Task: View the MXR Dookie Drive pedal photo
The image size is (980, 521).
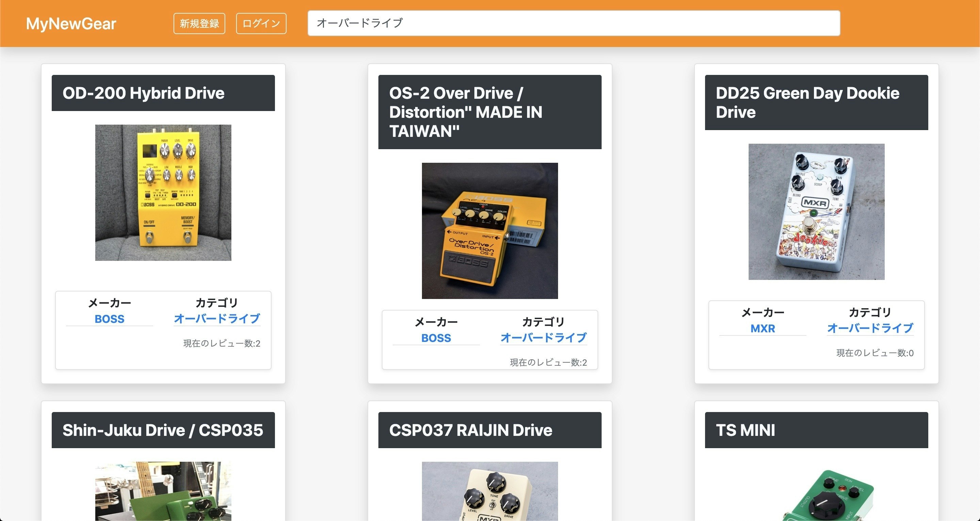Action: (x=816, y=212)
